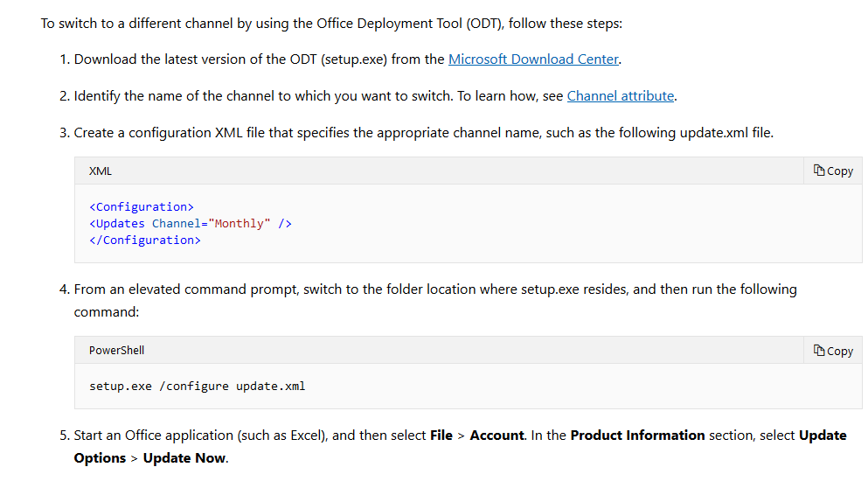
Task: Click the copy icon in XML block header
Action: [x=819, y=171]
